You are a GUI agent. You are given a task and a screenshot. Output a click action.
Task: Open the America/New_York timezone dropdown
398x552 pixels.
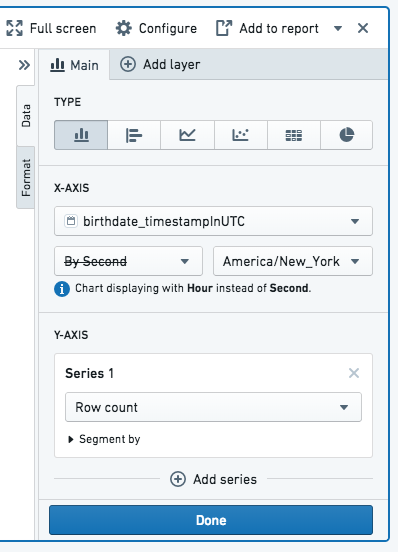[x=293, y=261]
